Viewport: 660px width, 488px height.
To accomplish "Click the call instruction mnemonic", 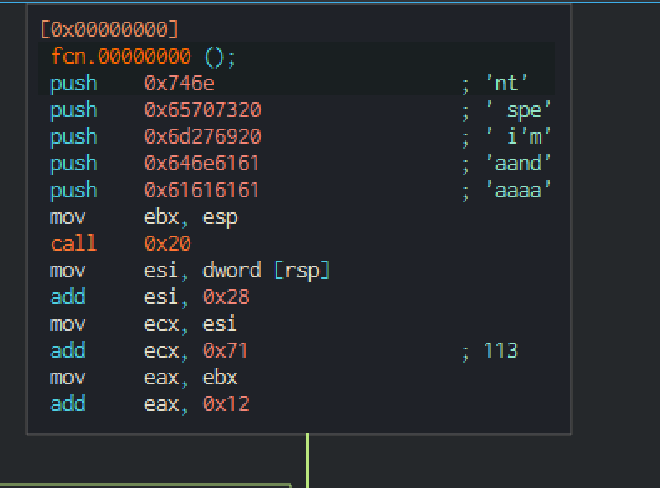I will (74, 244).
